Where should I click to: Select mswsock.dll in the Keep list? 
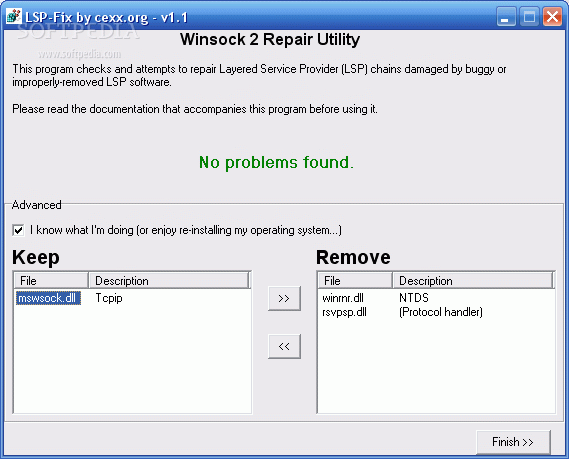click(48, 298)
